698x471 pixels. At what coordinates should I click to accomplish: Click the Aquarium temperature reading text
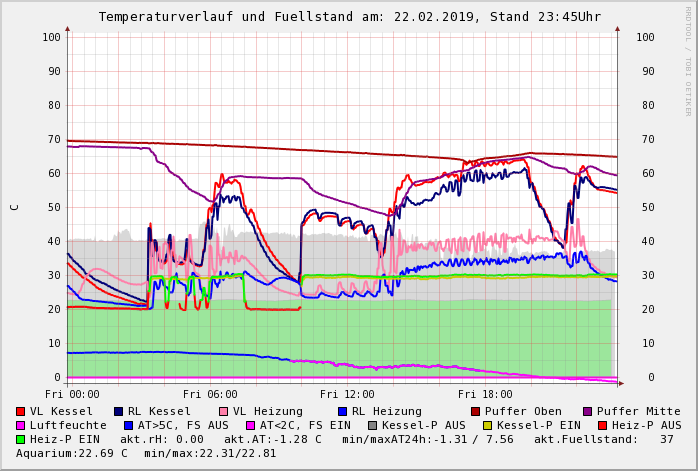72,453
